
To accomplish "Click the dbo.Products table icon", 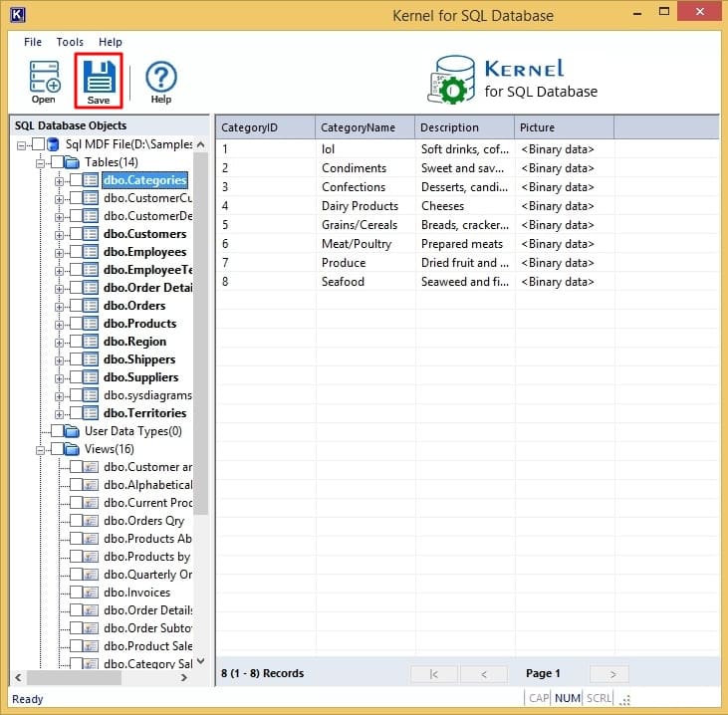I will (x=91, y=324).
